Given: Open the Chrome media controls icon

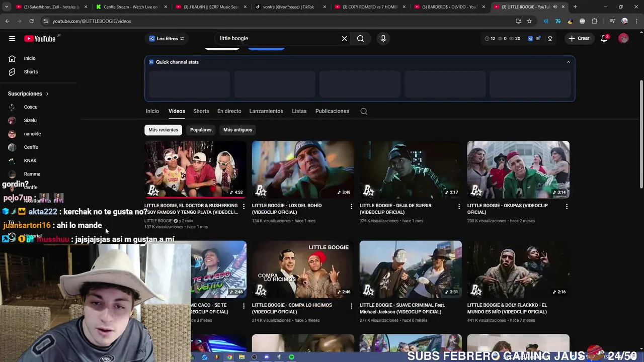Looking at the screenshot, I should coord(612,21).
